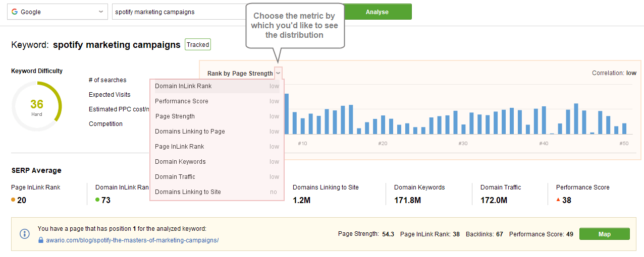The width and height of the screenshot is (644, 257).
Task: Click the #50 axis label on chart
Action: coord(624,144)
